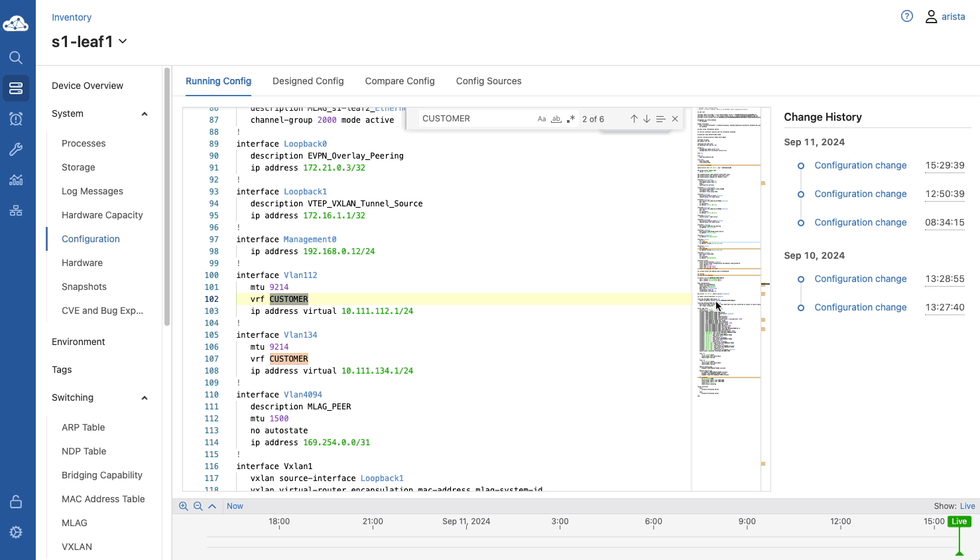Viewport: 980px width, 560px height.
Task: Open the alarm clock events icon
Action: (x=16, y=119)
